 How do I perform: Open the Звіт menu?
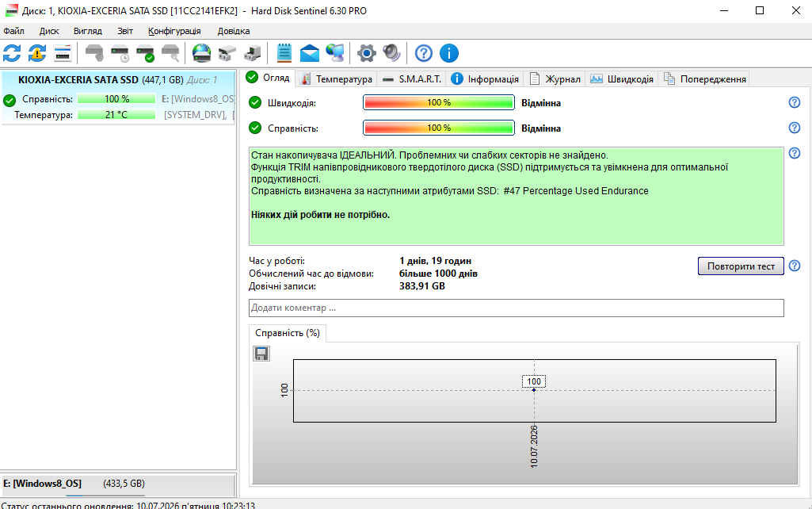click(125, 31)
